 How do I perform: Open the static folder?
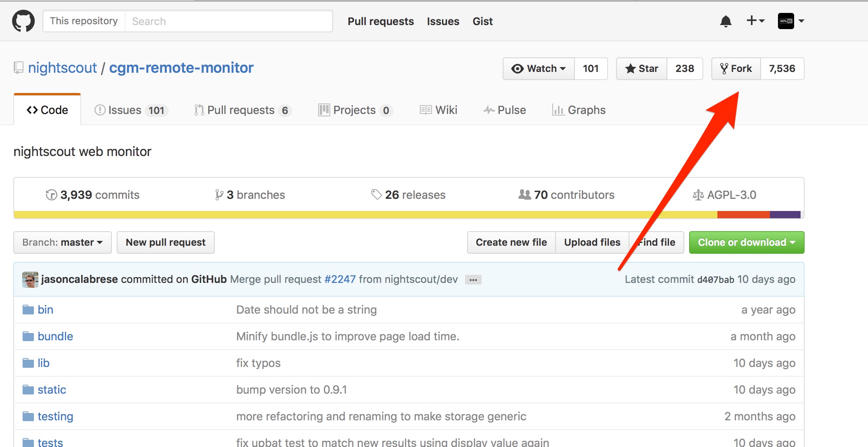(52, 390)
